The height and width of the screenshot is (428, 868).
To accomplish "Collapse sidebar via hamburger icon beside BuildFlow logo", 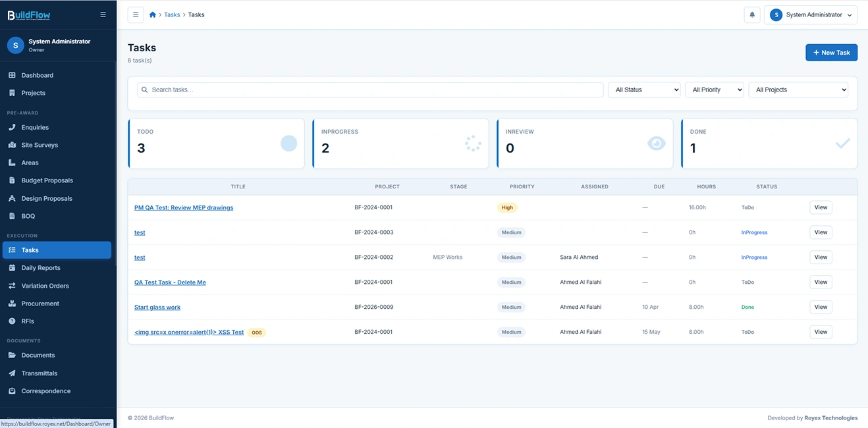I will pyautogui.click(x=103, y=14).
